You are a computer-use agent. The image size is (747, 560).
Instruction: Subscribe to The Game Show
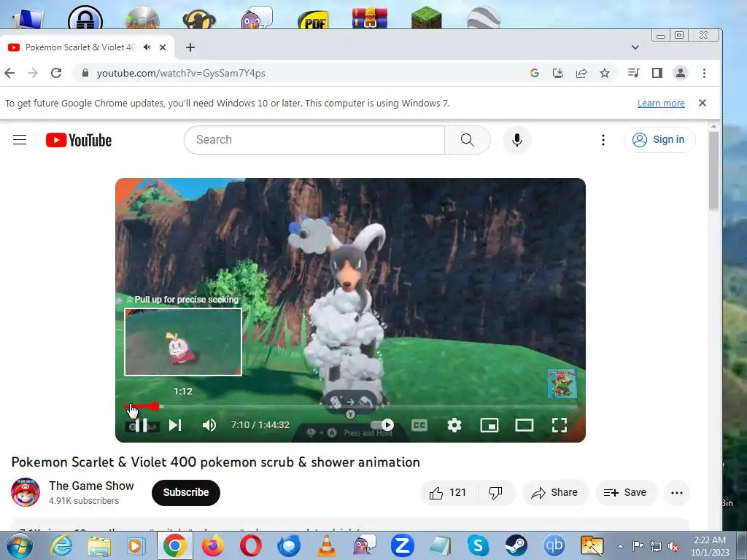pyautogui.click(x=186, y=492)
